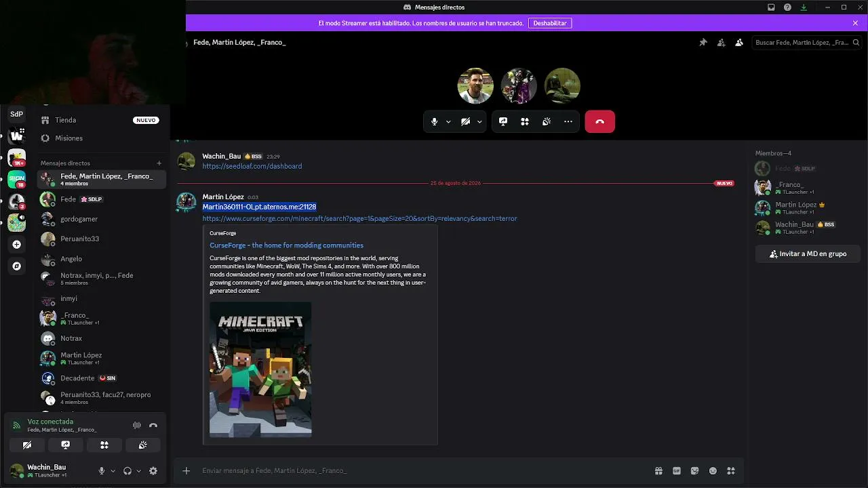
Task: Open Martin López direct message in sidebar
Action: click(100, 358)
